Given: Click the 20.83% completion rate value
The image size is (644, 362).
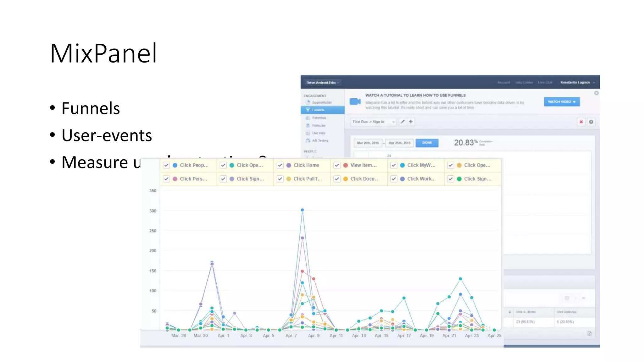Looking at the screenshot, I should point(466,143).
